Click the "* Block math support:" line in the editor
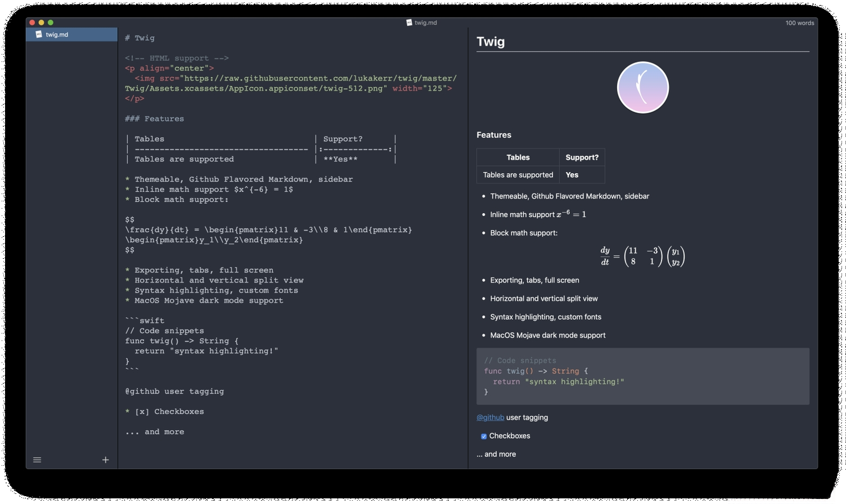846x504 pixels. click(177, 200)
